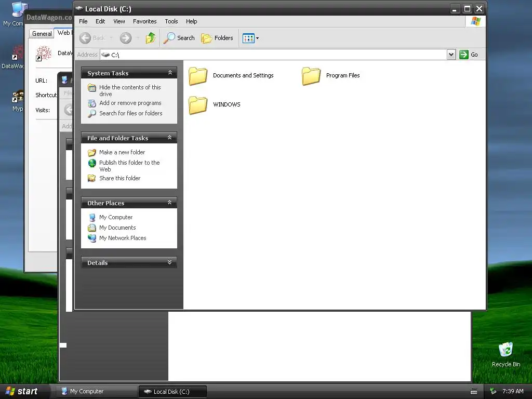This screenshot has height=399, width=532.
Task: Click the Program Files label
Action: [x=343, y=75]
